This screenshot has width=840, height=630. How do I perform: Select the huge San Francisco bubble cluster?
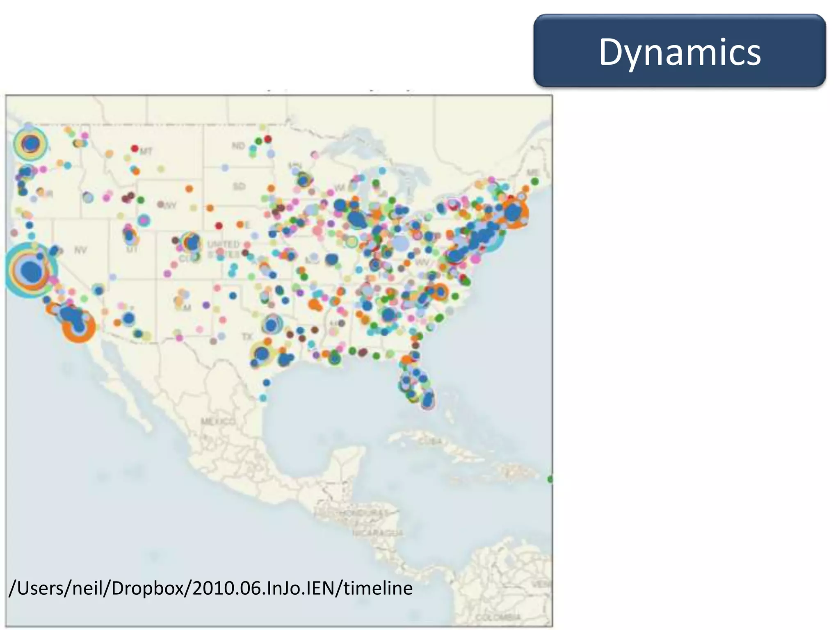pyautogui.click(x=30, y=270)
